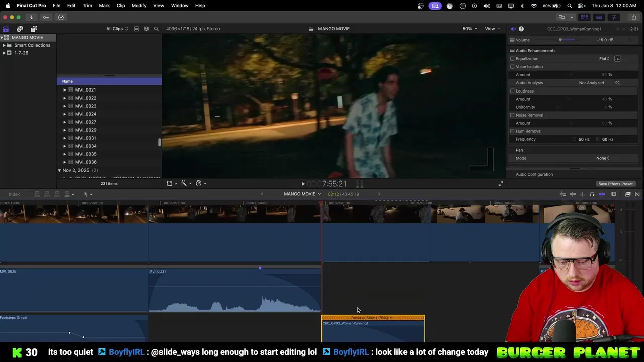The height and width of the screenshot is (362, 644).
Task: Collapse the MANGO MOVIE library
Action: (x=2, y=38)
